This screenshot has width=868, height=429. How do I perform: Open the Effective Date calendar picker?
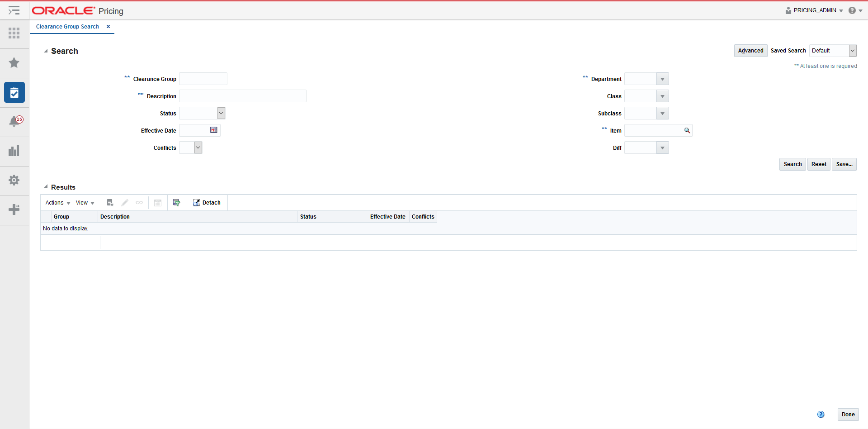click(213, 130)
